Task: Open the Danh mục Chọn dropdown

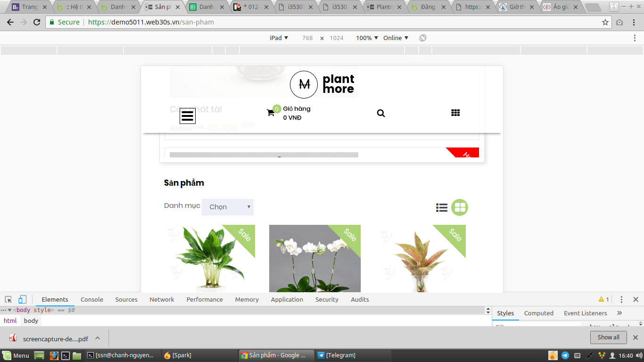Action: click(228, 207)
